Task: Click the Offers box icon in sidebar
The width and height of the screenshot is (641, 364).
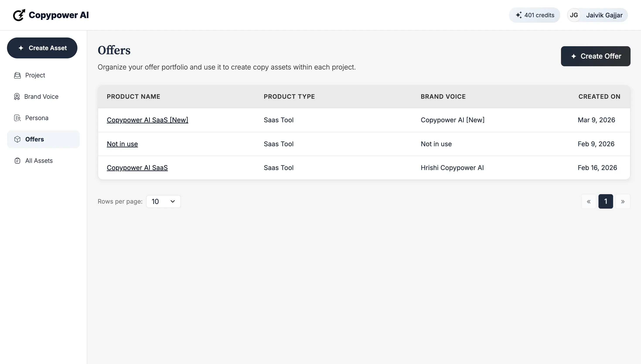Action: 17,139
